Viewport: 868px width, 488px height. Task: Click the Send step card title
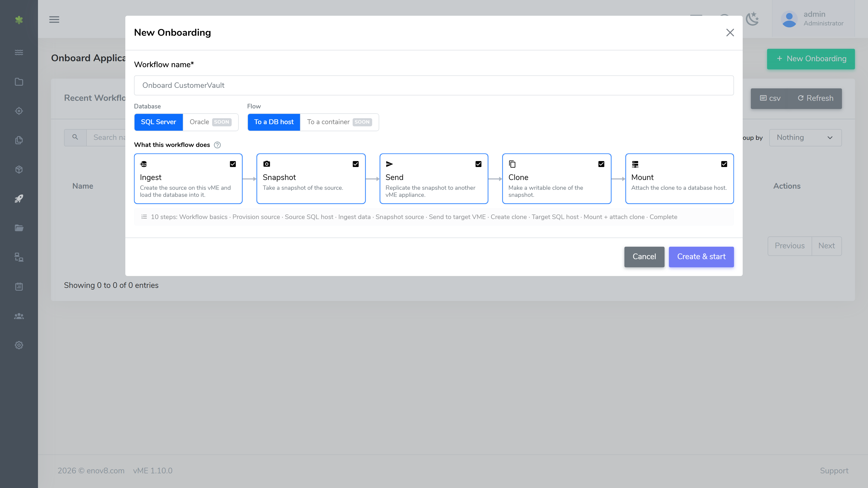pyautogui.click(x=394, y=177)
